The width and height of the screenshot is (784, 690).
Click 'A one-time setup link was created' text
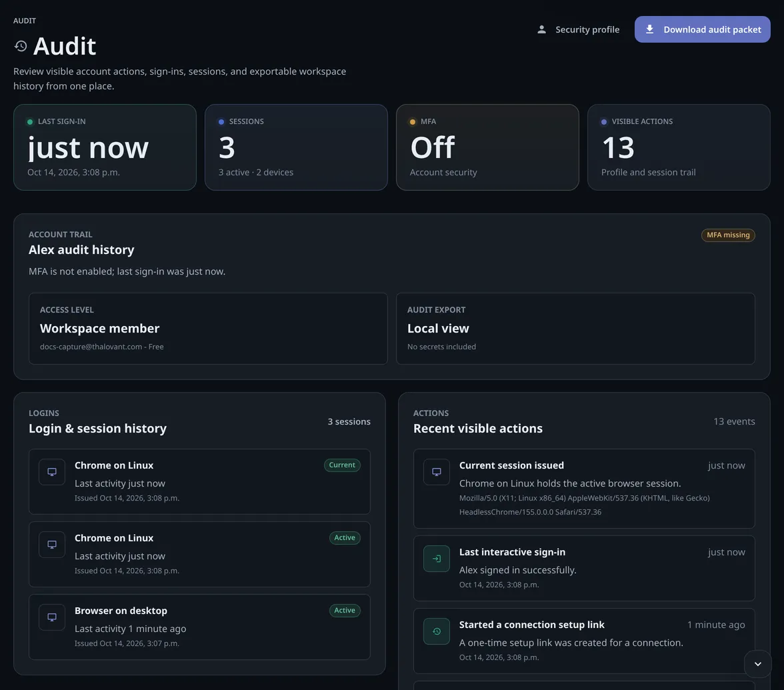[x=571, y=643]
